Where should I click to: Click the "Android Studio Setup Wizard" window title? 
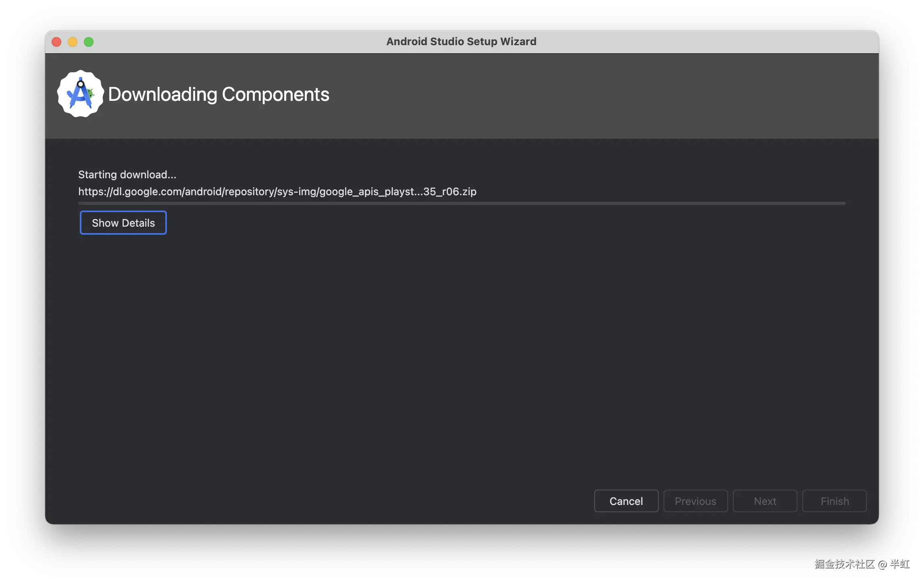(461, 42)
